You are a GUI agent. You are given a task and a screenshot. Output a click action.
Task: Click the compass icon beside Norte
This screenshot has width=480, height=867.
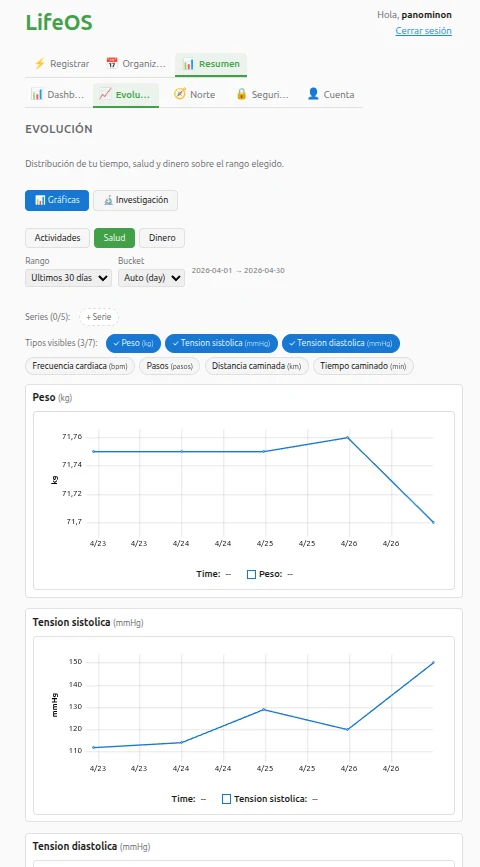180,94
